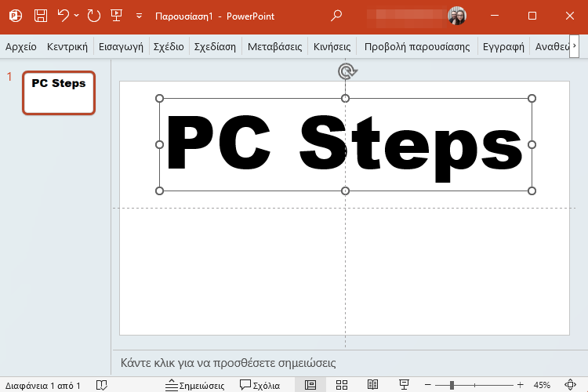Open zoom dialog via 45% label
This screenshot has height=392, width=588.
coord(542,385)
